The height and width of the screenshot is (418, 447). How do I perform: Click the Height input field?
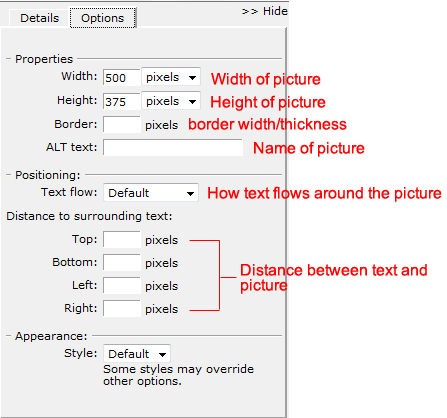pos(121,102)
